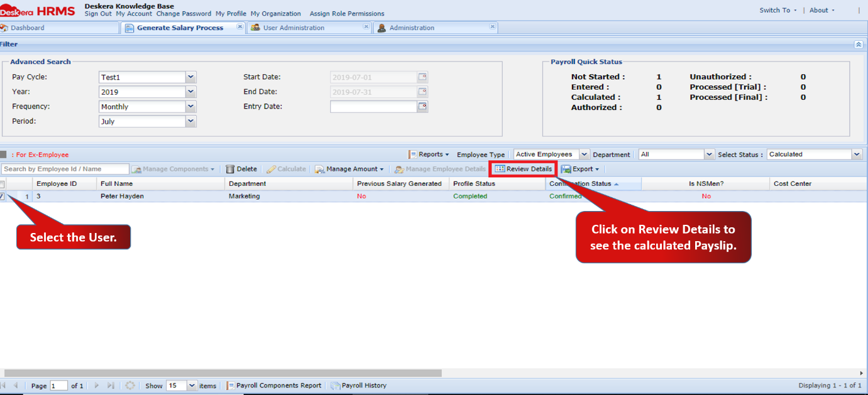Close the Generate Salary Process tab

pos(240,26)
